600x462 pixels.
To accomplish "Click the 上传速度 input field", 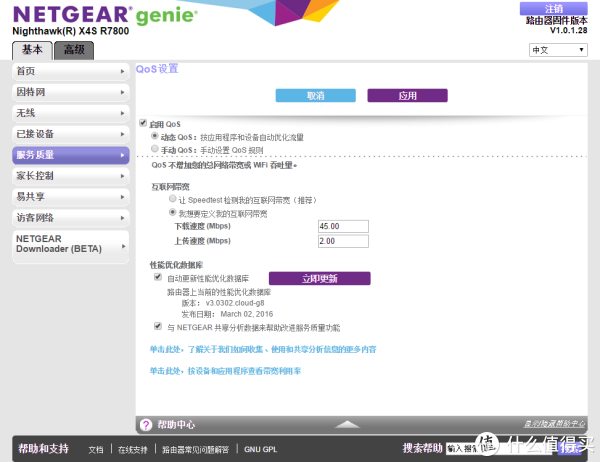I will pyautogui.click(x=343, y=241).
